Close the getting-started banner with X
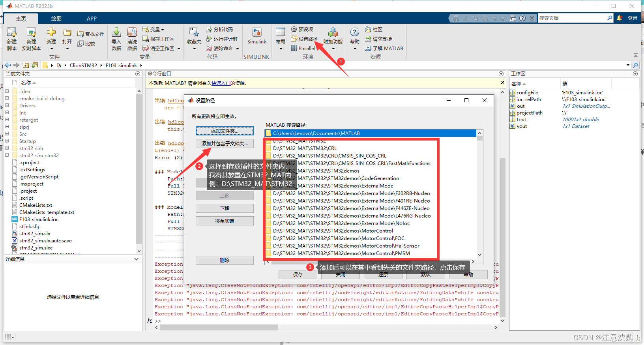This screenshot has width=644, height=345. point(502,82)
